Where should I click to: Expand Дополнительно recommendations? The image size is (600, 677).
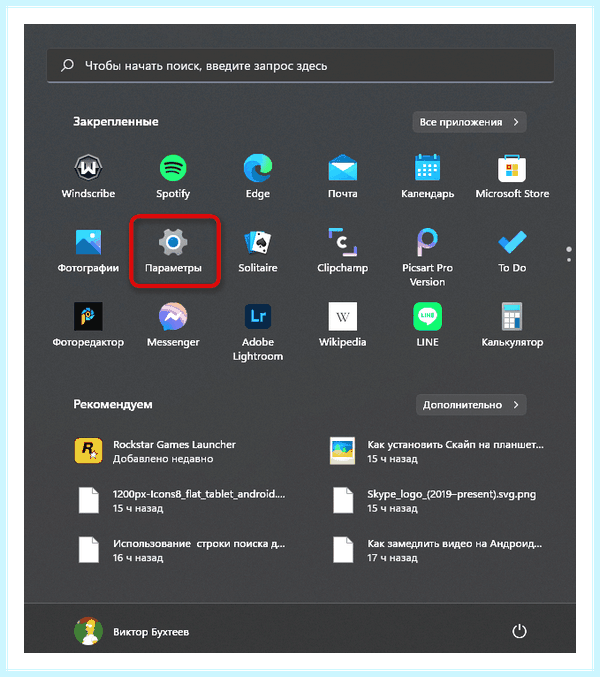[x=471, y=405]
